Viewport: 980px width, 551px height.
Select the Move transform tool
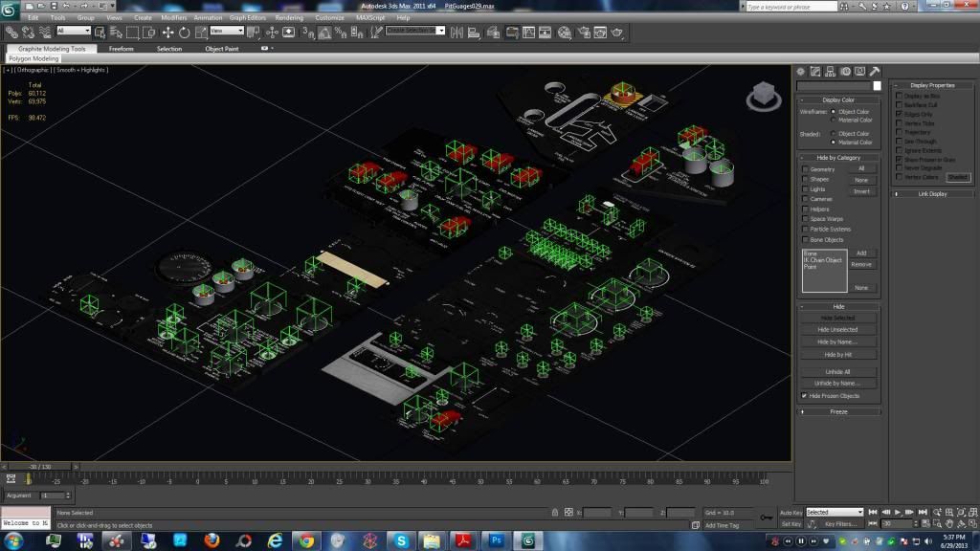(x=167, y=32)
